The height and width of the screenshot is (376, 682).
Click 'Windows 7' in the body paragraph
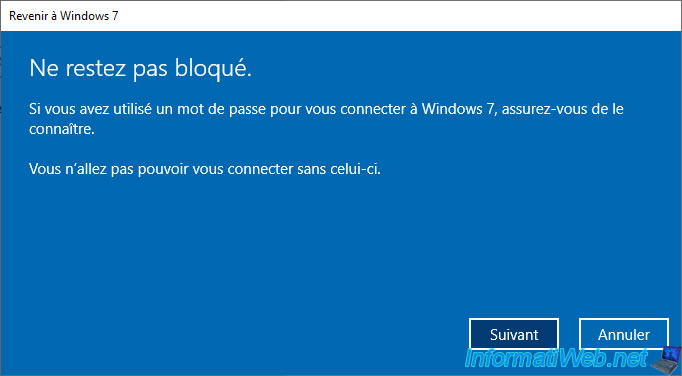coord(458,109)
